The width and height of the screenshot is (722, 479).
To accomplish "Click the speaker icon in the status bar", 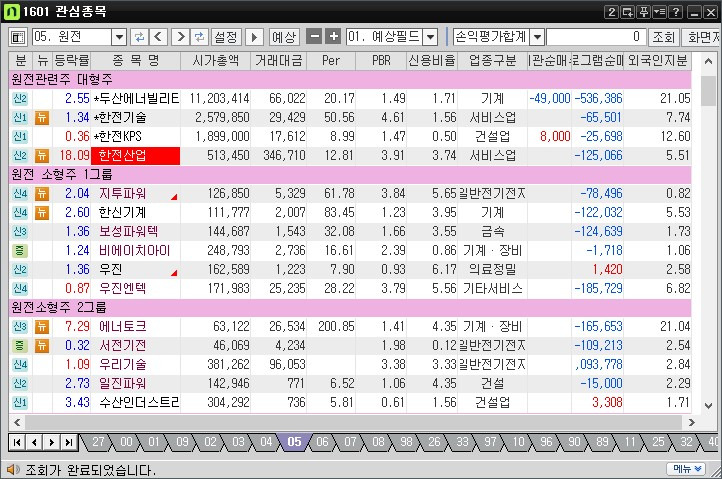I will tap(13, 470).
